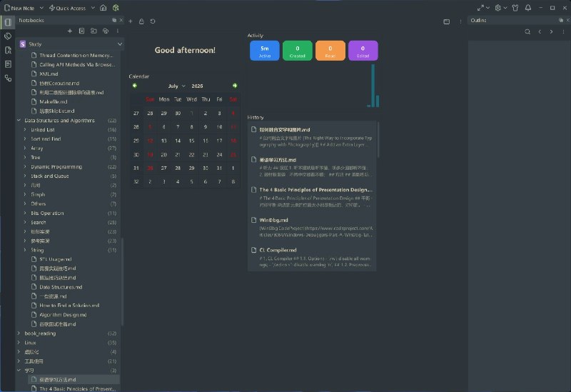Expand the Linked List folder

click(25, 130)
